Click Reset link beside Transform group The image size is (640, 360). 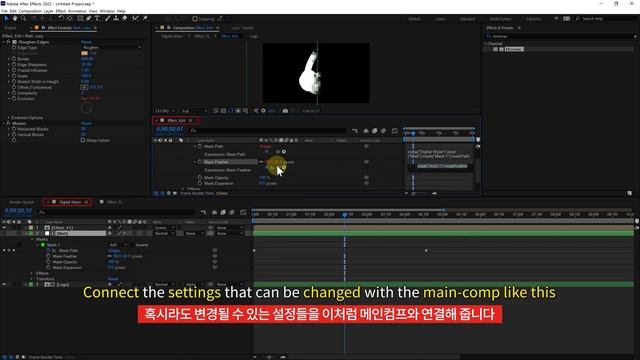[113, 279]
